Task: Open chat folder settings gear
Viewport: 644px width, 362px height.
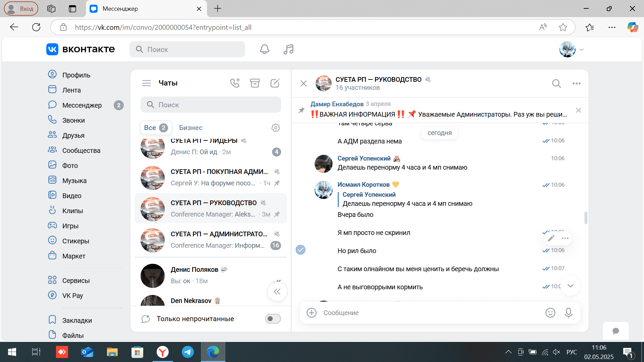Action: (x=276, y=128)
